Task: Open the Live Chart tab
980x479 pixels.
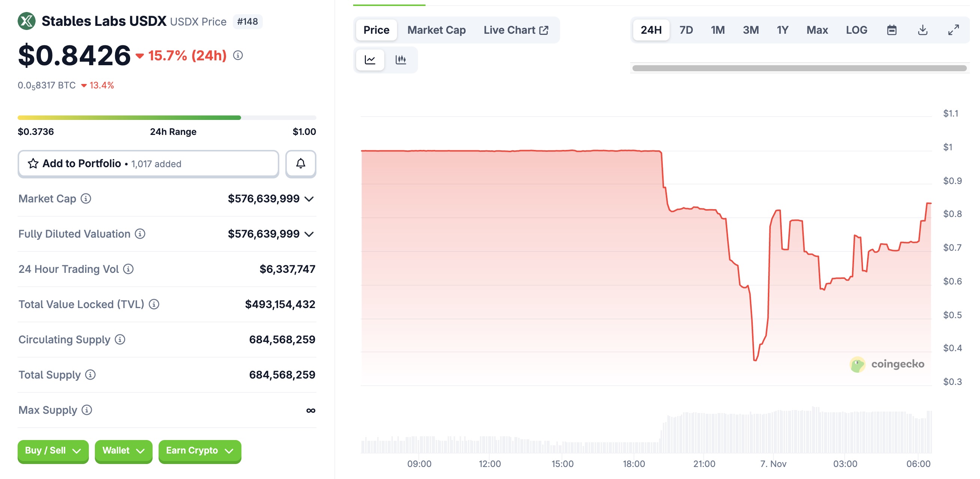Action: [x=515, y=30]
